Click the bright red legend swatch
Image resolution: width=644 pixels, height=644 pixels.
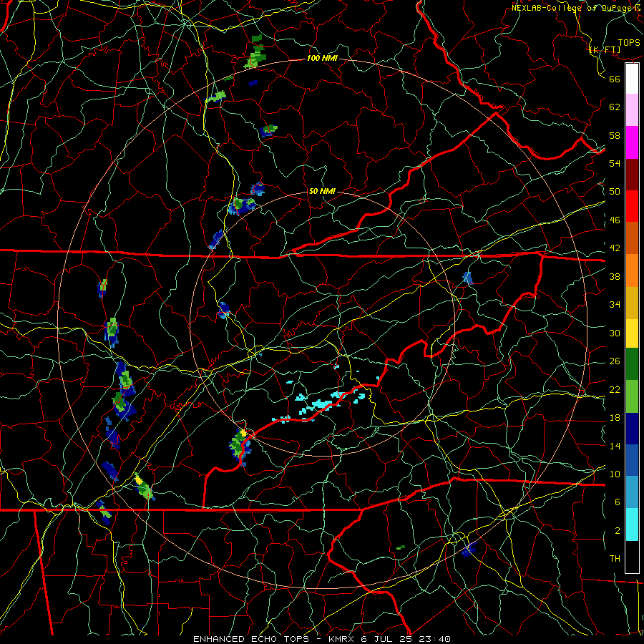tap(632, 206)
